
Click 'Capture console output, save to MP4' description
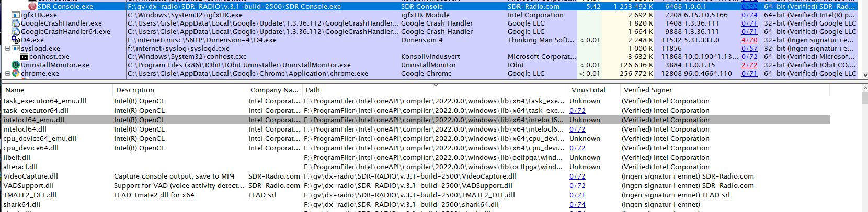(174, 176)
